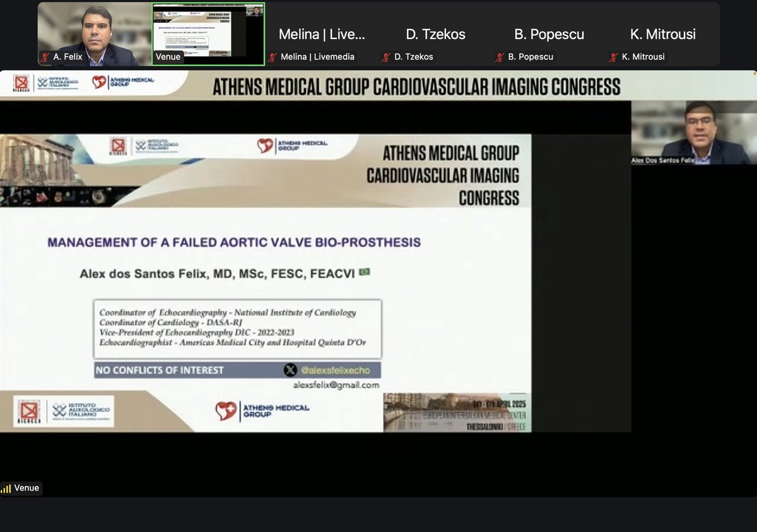
Task: Click the Bicocca logo in slide footer
Action: pos(29,411)
